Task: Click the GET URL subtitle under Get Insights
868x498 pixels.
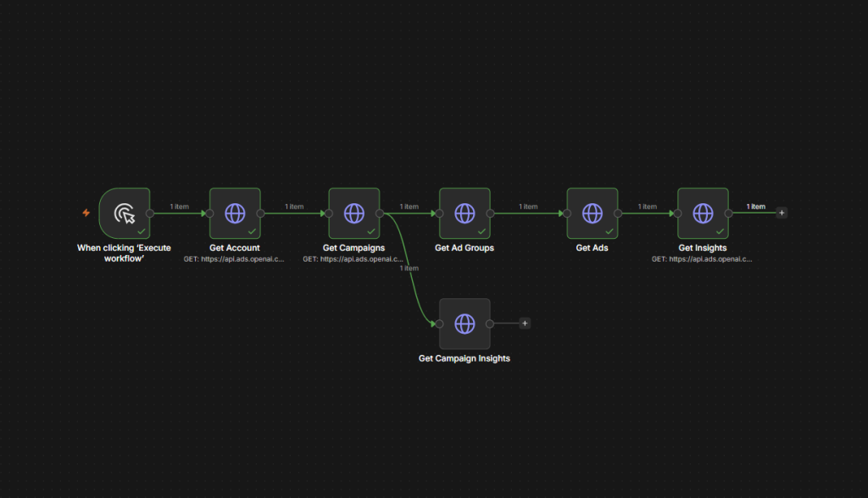Action: tap(702, 259)
